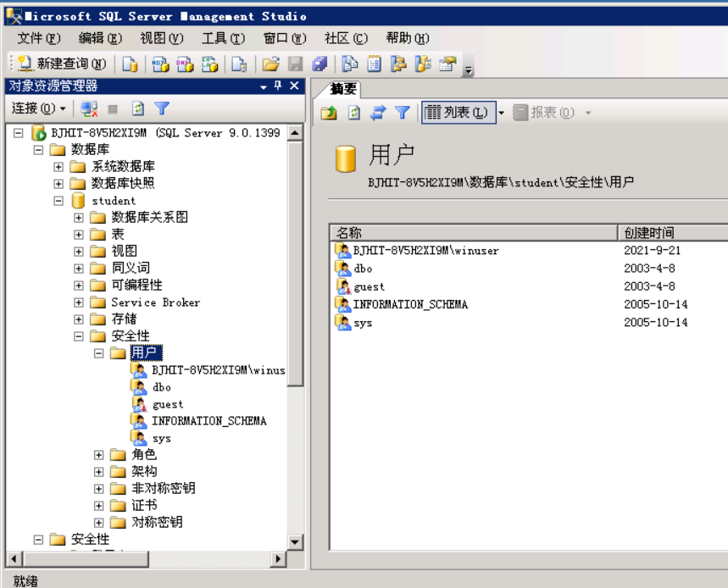
Task: Open the Report button dropdown arrow
Action: coord(588,113)
